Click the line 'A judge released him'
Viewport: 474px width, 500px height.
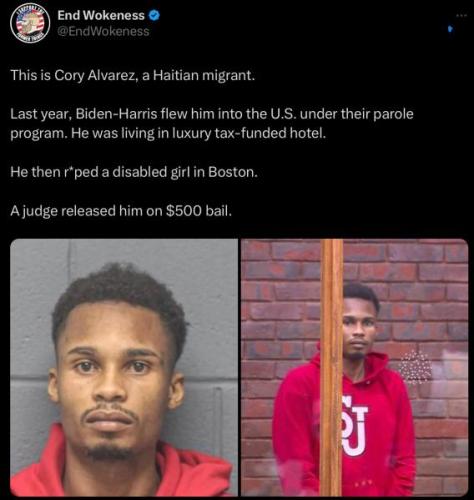click(121, 211)
